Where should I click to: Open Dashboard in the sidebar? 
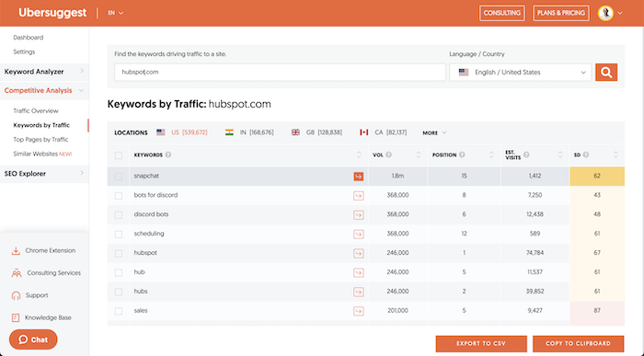28,38
